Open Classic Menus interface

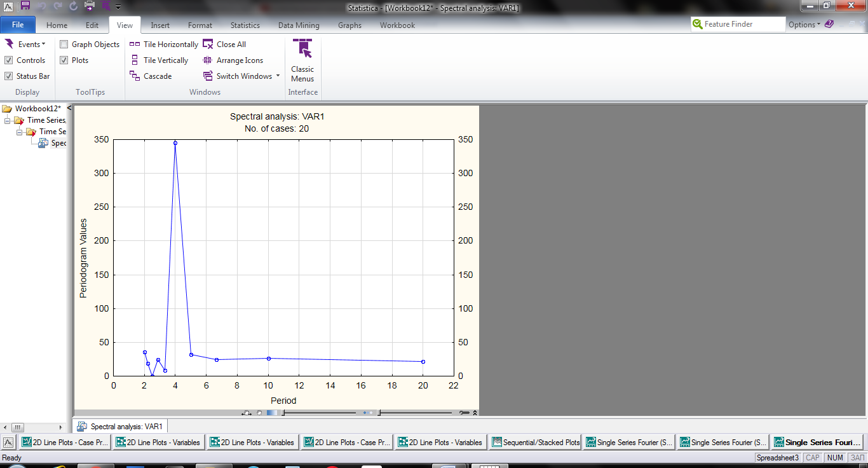click(302, 61)
